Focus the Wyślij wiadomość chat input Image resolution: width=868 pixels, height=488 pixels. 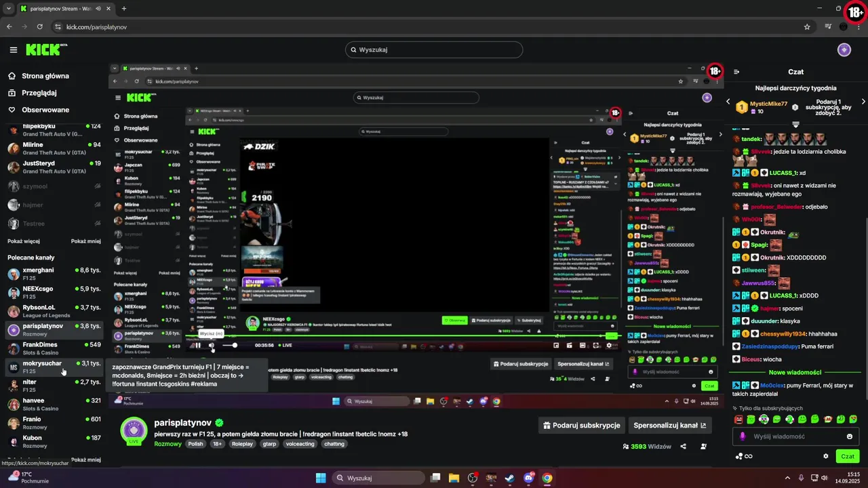point(795,436)
